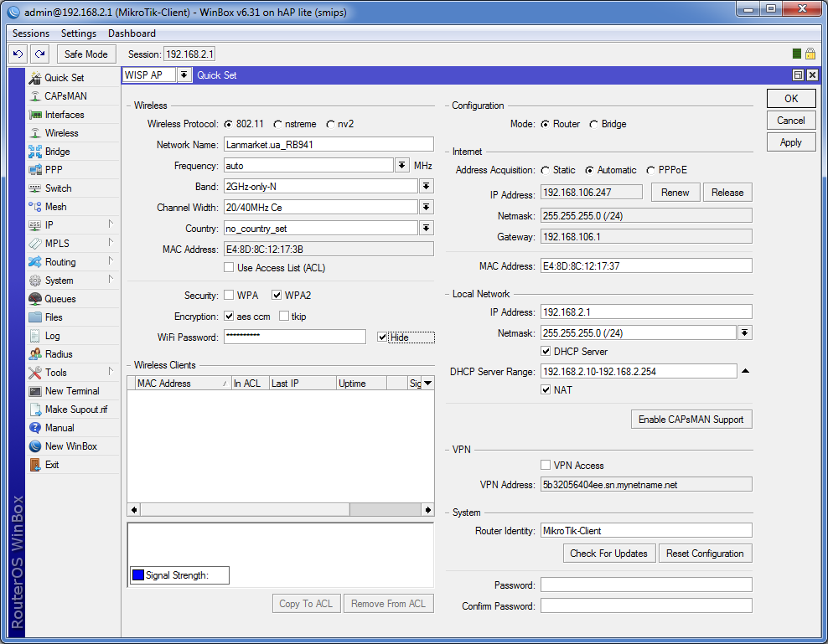Open the PPP sidebar entry
Screen dimensions: 828x644
pyautogui.click(x=72, y=170)
